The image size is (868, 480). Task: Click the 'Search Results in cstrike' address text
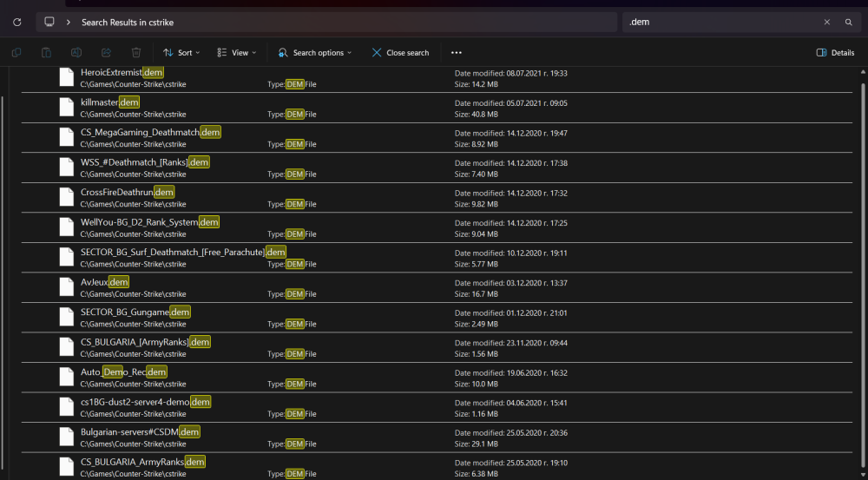128,23
